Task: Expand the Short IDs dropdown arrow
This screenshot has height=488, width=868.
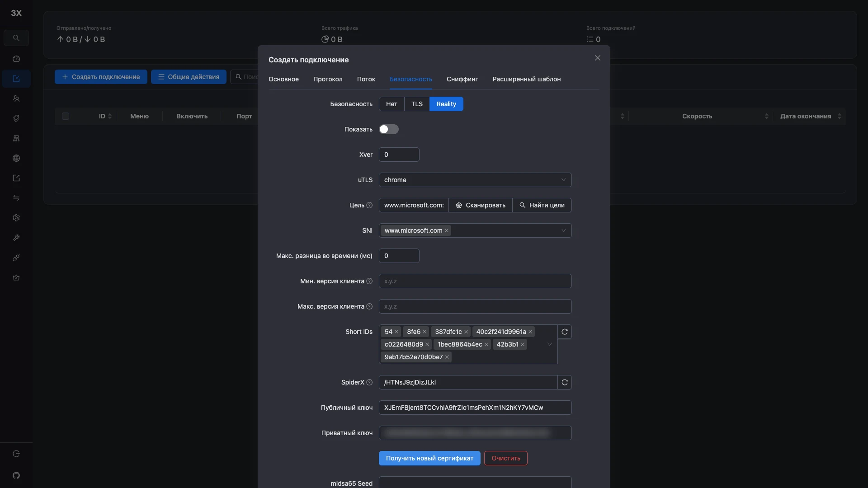Action: tap(550, 344)
